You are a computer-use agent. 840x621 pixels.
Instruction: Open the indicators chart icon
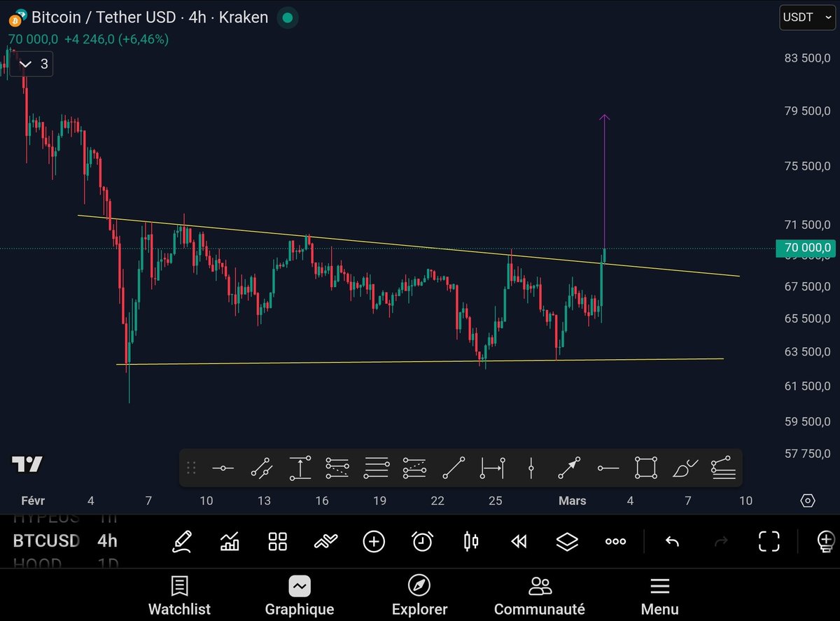(x=230, y=541)
